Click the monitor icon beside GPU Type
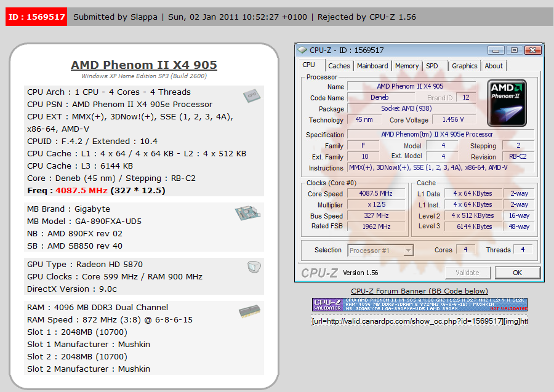The image size is (554, 392). 254,266
